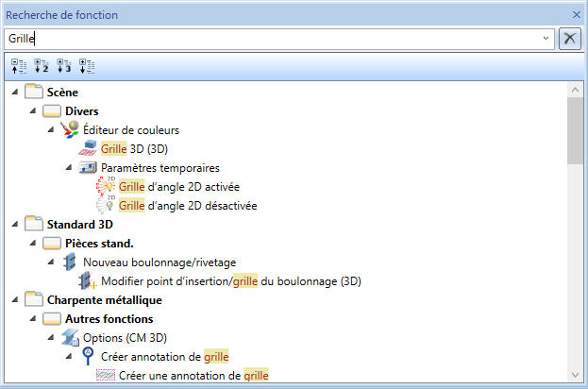Click the scrollbar up arrow
Image resolution: width=588 pixels, height=389 pixels.
(x=575, y=90)
